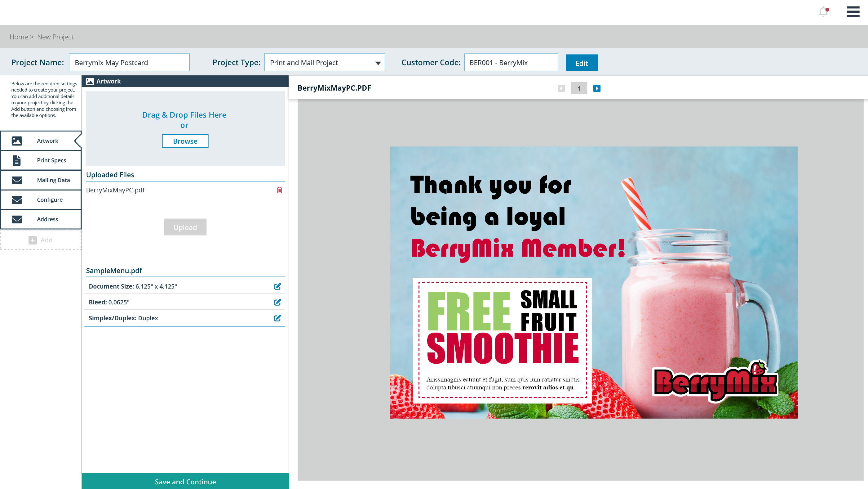Click the edit icon next to Simplex/Duplex
Image resolution: width=868 pixels, height=489 pixels.
pyautogui.click(x=277, y=318)
